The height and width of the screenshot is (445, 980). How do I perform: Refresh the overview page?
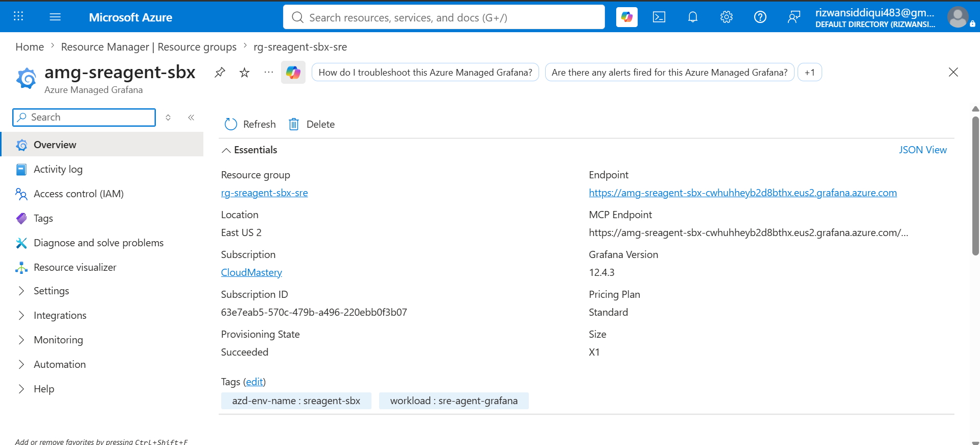250,124
